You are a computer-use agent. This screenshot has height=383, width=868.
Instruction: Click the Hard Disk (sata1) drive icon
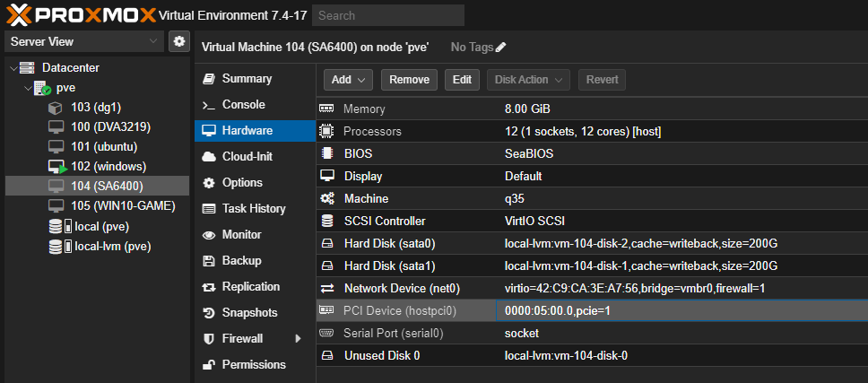pos(327,265)
